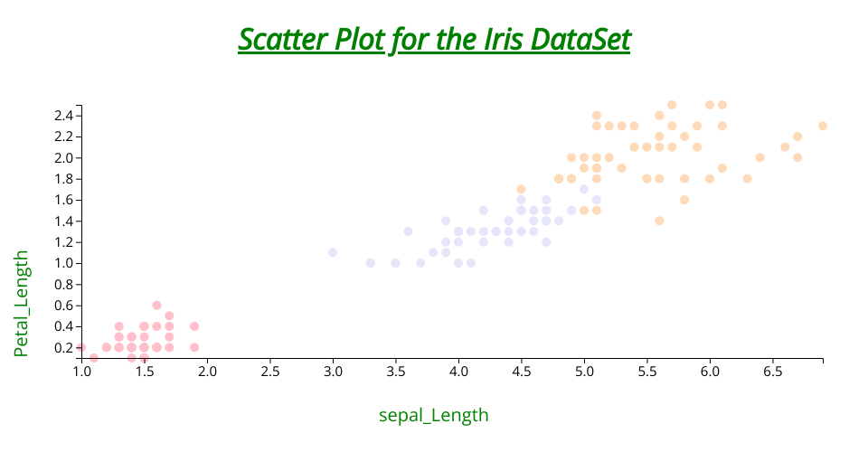Screen dimensions: 868x452
Task: Click the underlined Scatter Plot chart title
Action: pos(434,41)
